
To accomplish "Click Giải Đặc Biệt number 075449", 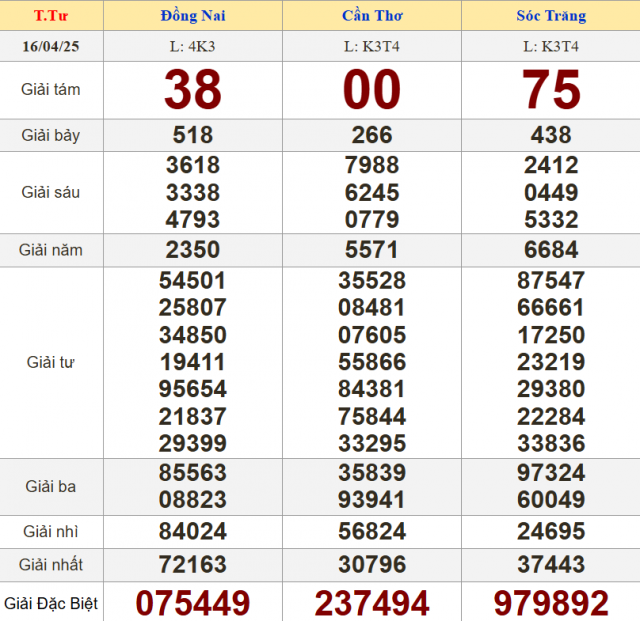I will (x=193, y=603).
